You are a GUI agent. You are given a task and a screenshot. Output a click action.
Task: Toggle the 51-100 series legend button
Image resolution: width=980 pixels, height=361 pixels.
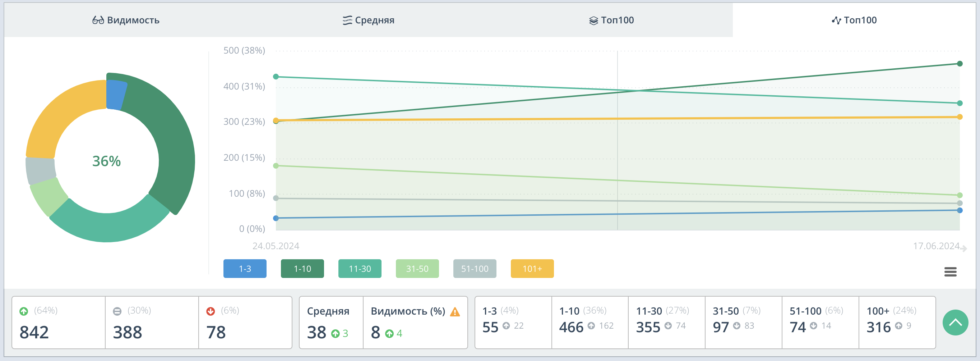click(x=475, y=269)
